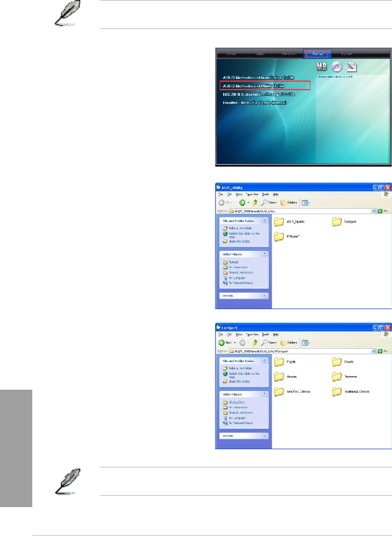Open the Drivers tab in ASUS installer
Image resolution: width=392 pixels, height=536 pixels.
(232, 54)
